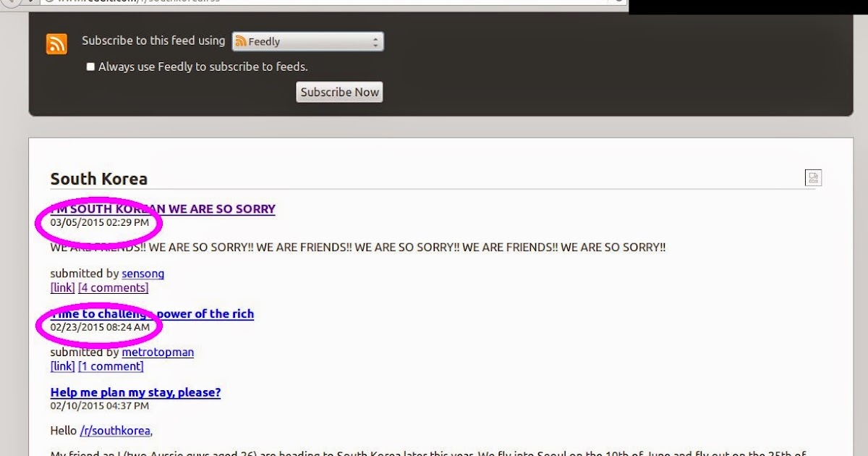Open the sensong user profile link
This screenshot has height=456, width=868.
pos(143,274)
